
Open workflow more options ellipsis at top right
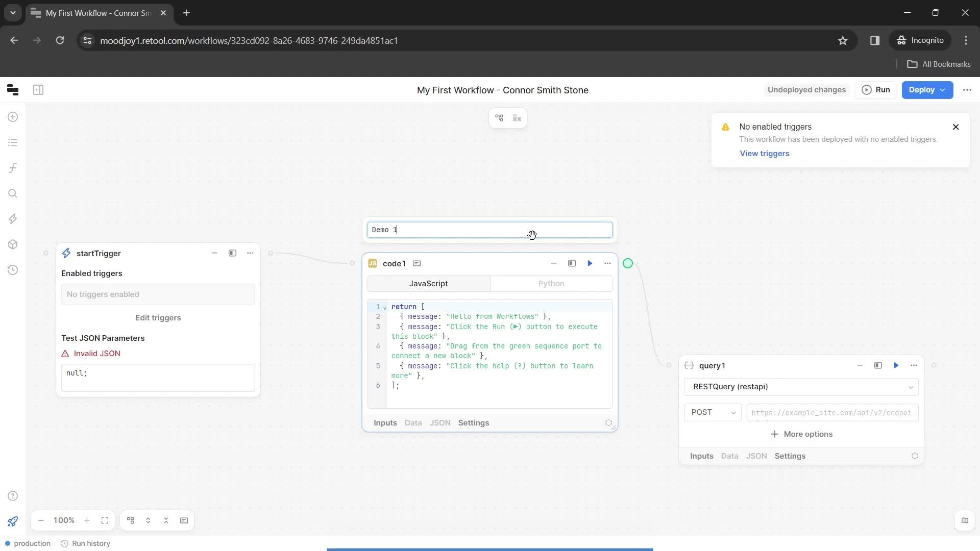tap(967, 90)
